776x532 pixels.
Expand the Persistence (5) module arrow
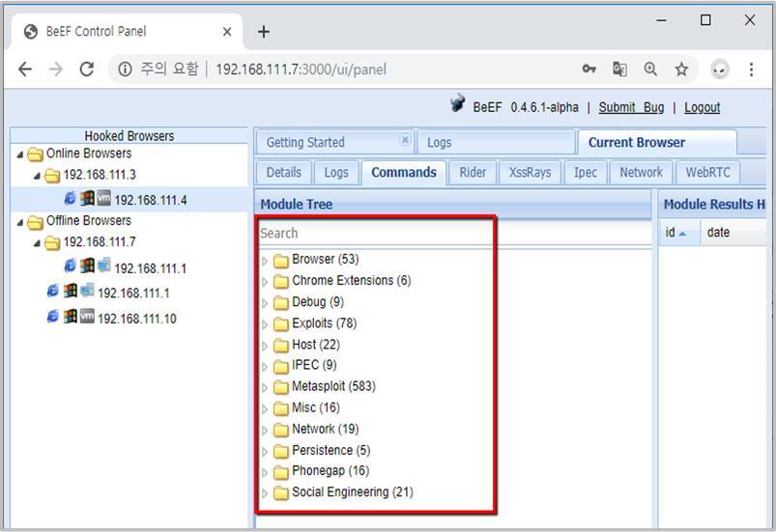pyautogui.click(x=265, y=452)
